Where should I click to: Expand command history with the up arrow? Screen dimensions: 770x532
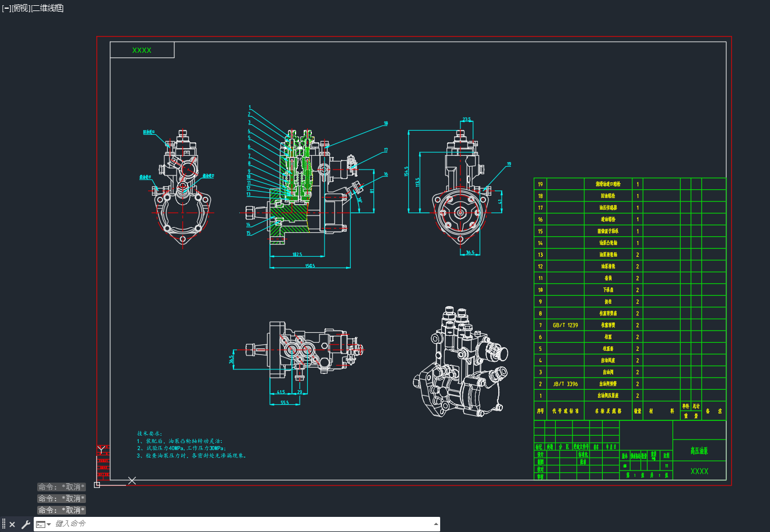436,524
